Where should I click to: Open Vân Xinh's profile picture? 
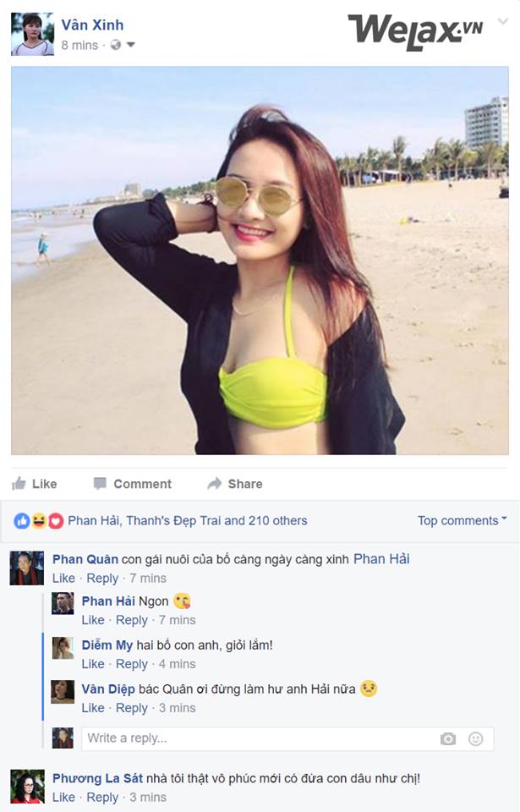[x=32, y=34]
